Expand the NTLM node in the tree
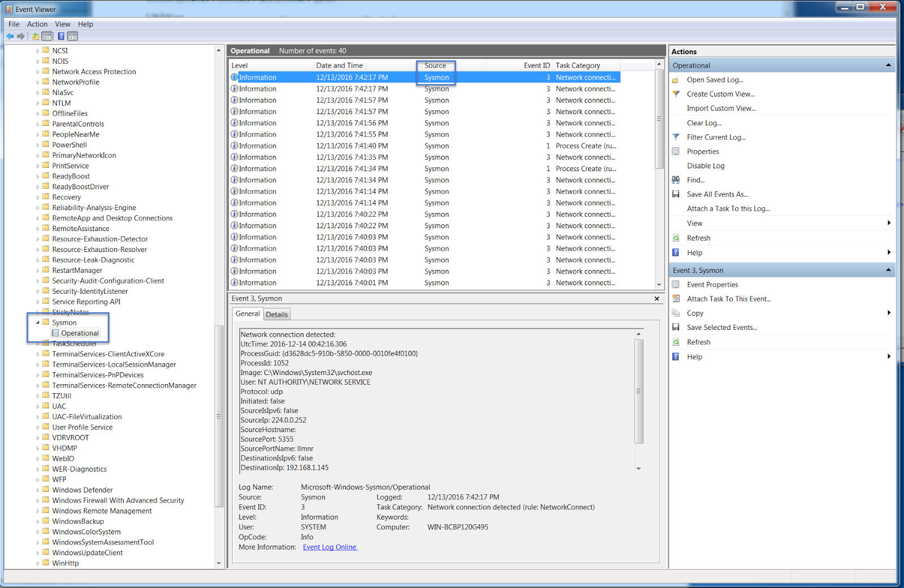The height and width of the screenshot is (588, 904). (38, 102)
